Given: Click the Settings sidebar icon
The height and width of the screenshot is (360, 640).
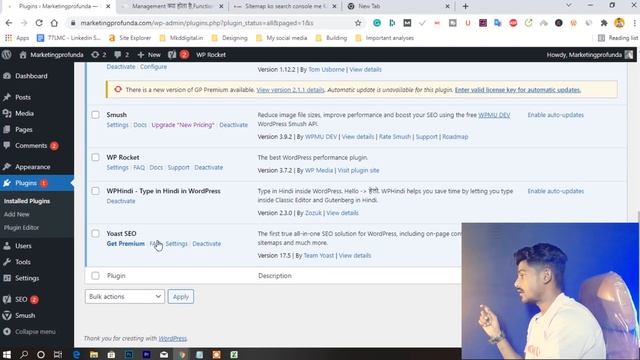Looking at the screenshot, I should coord(7,278).
